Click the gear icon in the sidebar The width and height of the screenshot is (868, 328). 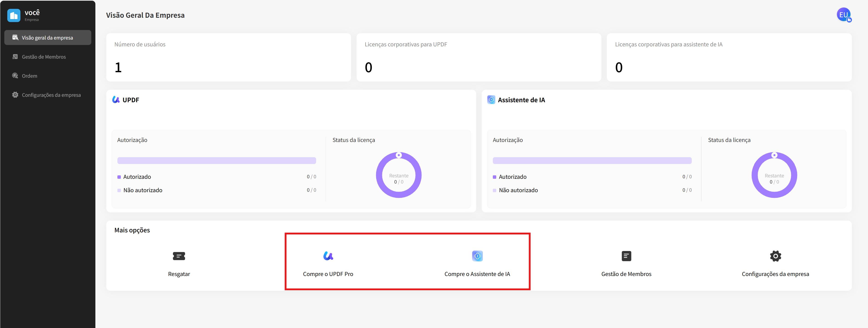[x=15, y=95]
